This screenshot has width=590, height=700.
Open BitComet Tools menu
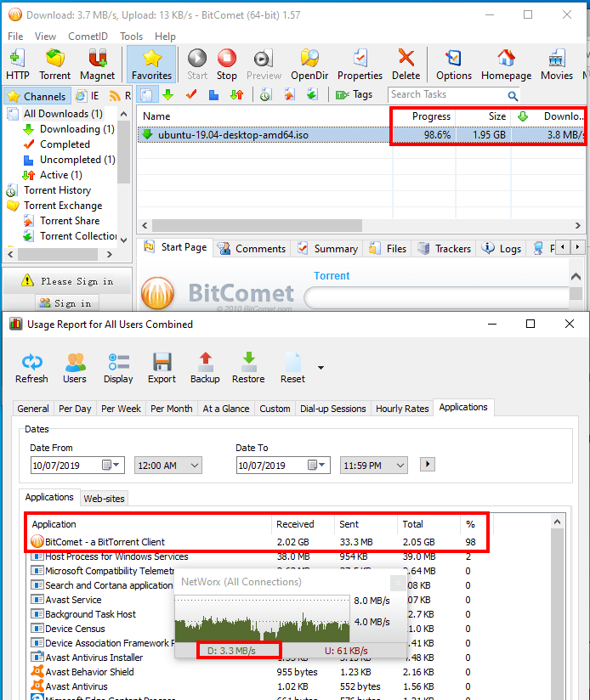click(131, 37)
